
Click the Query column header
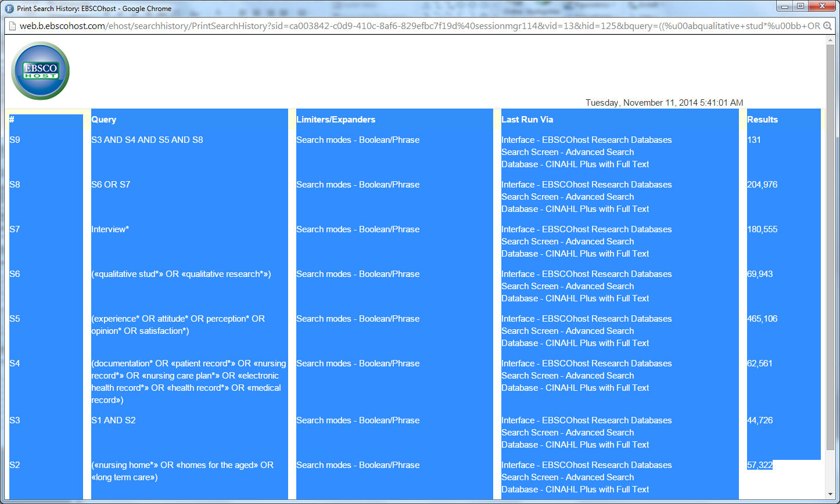tap(104, 120)
